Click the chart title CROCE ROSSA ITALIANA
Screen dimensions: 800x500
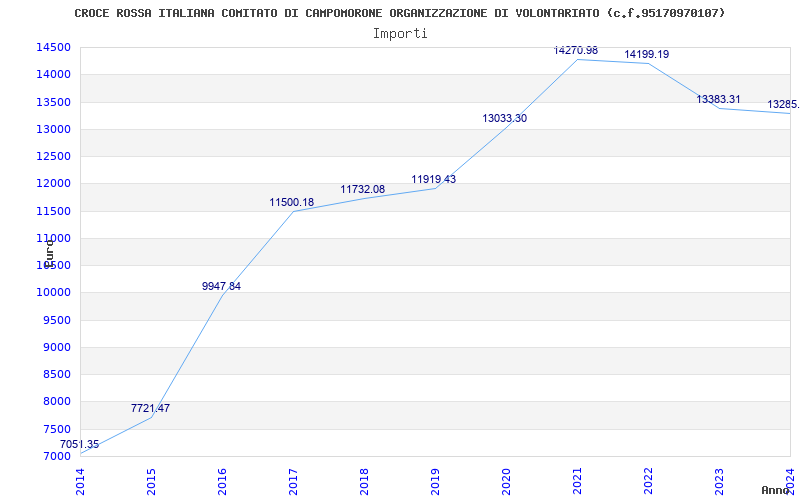point(399,13)
